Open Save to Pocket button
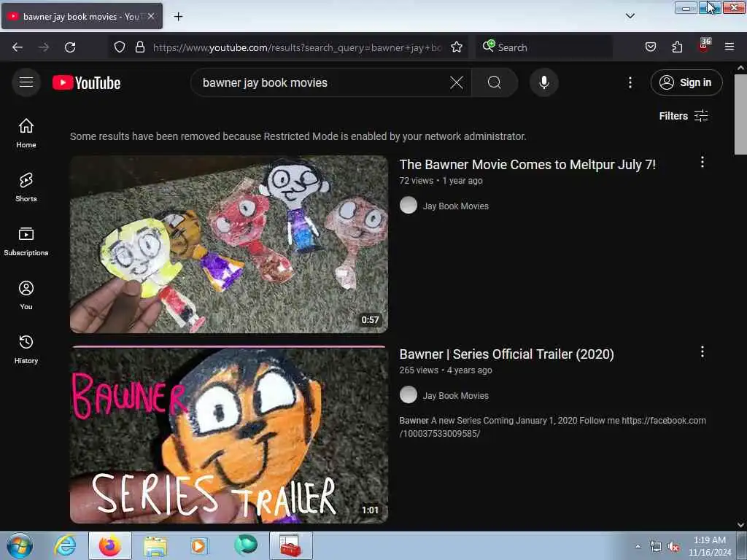The image size is (747, 560). coord(651,47)
